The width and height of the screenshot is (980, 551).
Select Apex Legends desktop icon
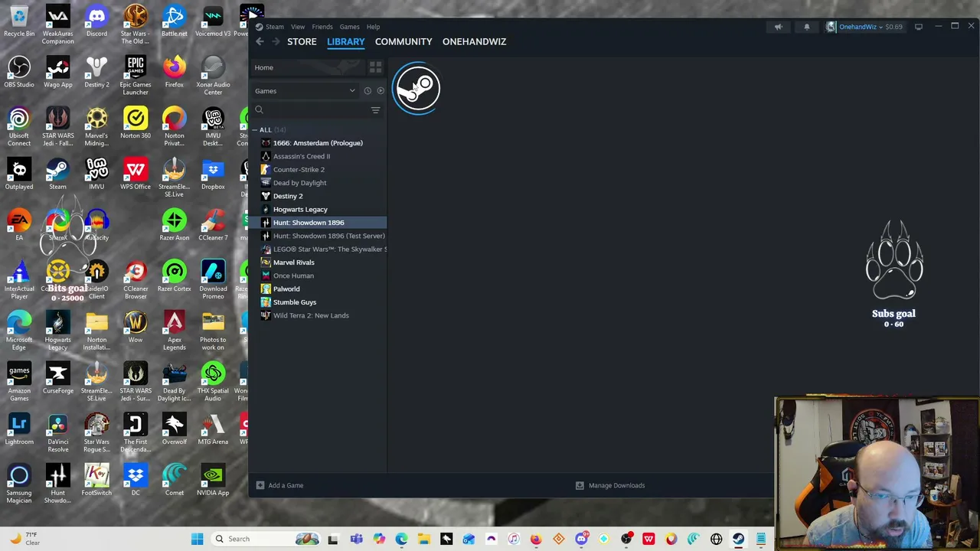[x=174, y=331]
